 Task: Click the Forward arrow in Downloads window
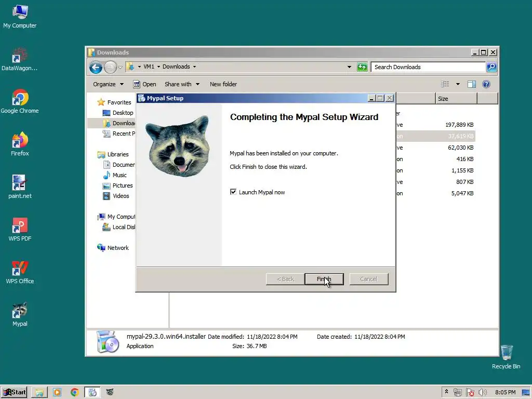(x=110, y=67)
